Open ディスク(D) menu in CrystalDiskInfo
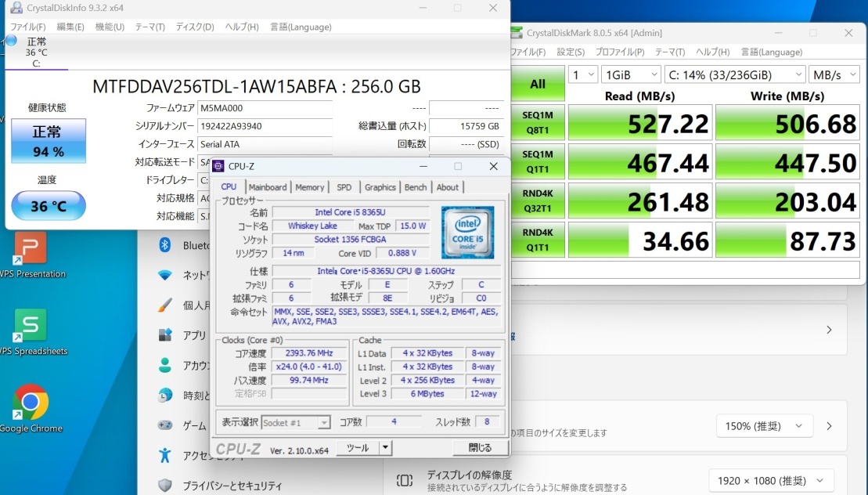Screen dimensions: 868x495 tap(195, 27)
